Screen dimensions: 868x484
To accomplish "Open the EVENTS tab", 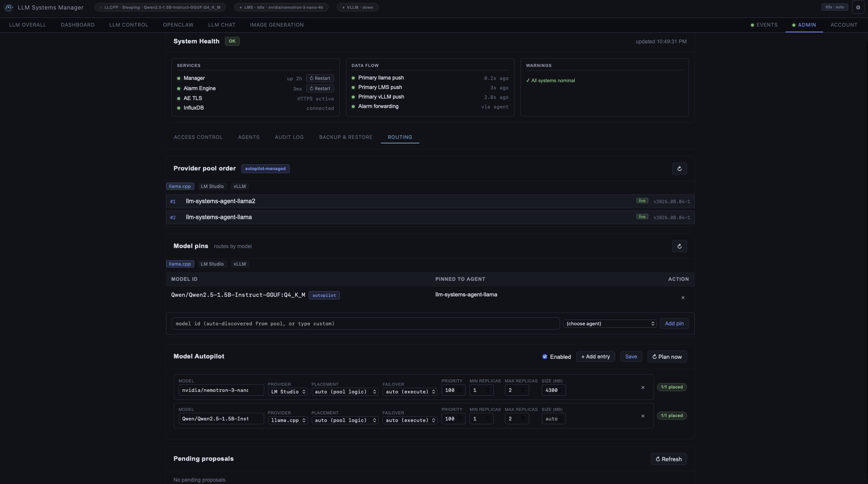I will coord(764,25).
